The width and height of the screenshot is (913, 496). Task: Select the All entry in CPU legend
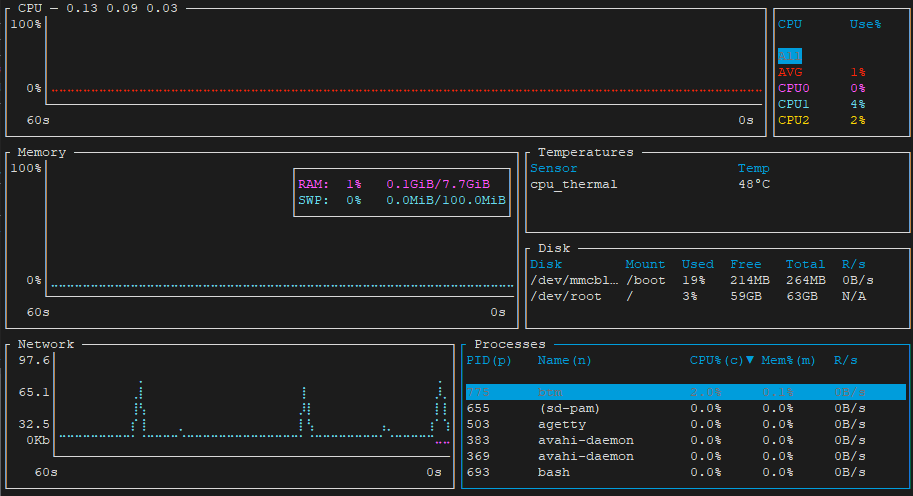790,56
